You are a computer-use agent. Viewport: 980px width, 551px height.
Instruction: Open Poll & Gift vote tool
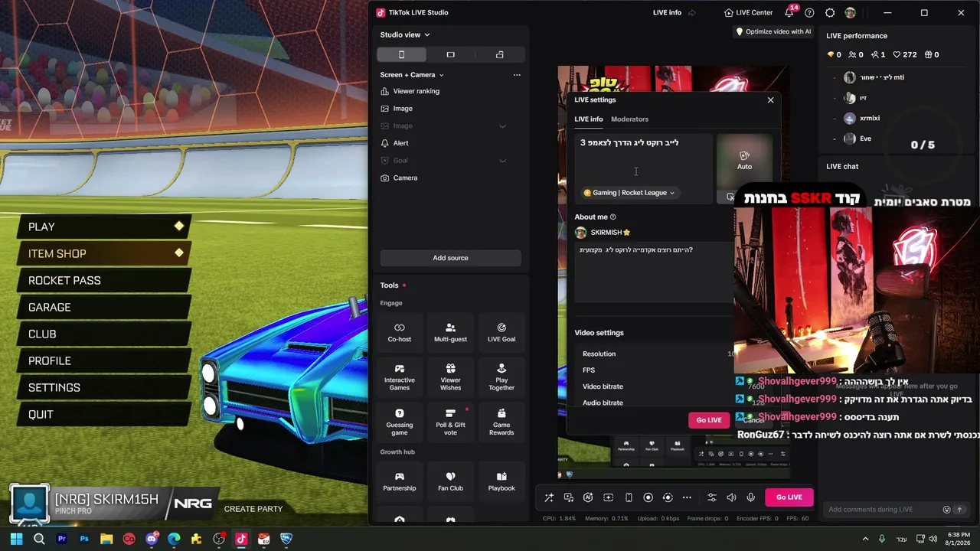pyautogui.click(x=450, y=422)
